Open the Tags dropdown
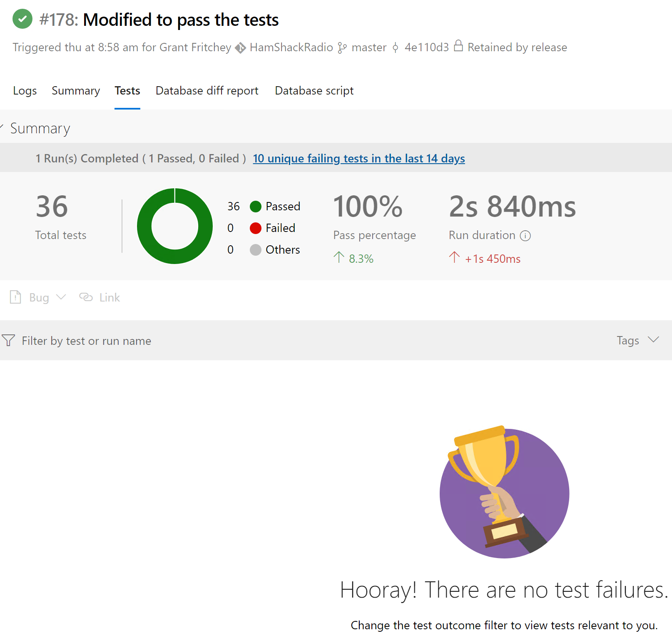 637,340
